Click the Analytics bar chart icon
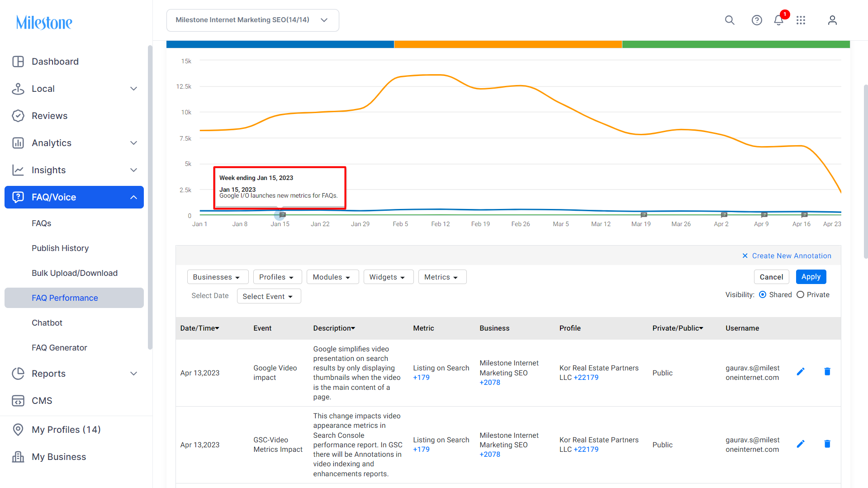The image size is (868, 488). point(18,143)
